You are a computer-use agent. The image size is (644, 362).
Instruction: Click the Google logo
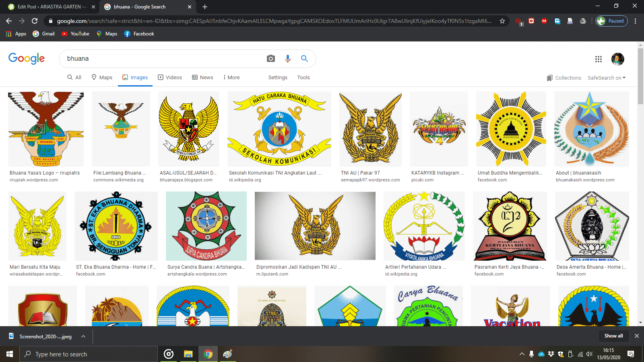pos(27,59)
